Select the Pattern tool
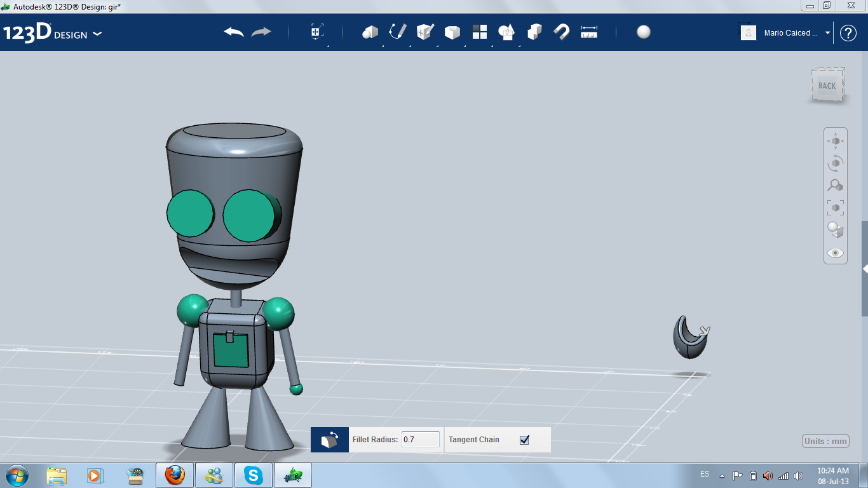The image size is (868, 488). pos(479,32)
